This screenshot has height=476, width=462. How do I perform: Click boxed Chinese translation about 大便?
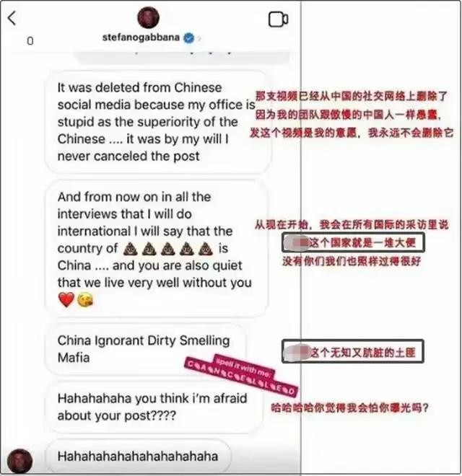point(353,242)
